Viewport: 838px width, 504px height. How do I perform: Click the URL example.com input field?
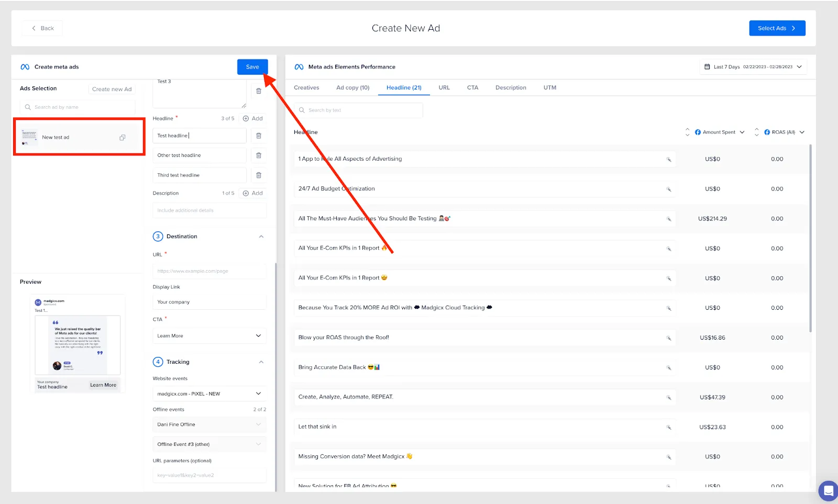210,271
